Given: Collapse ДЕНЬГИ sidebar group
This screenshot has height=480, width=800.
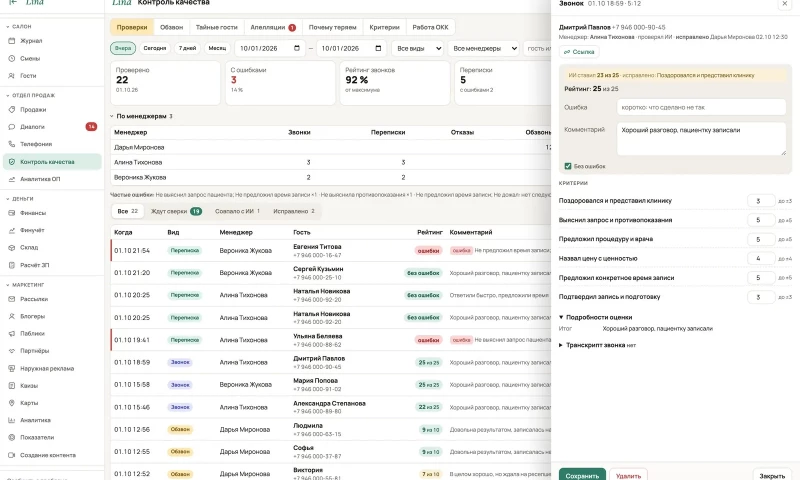Looking at the screenshot, I should 20,199.
